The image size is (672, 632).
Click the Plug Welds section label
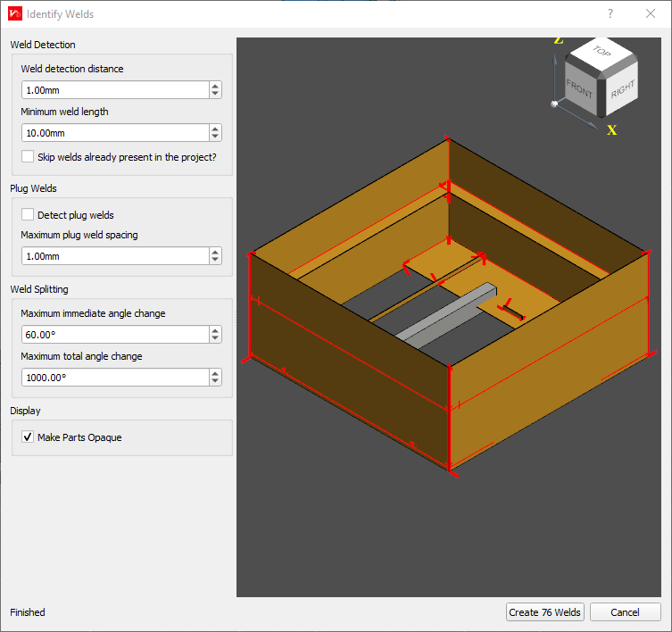pyautogui.click(x=33, y=188)
